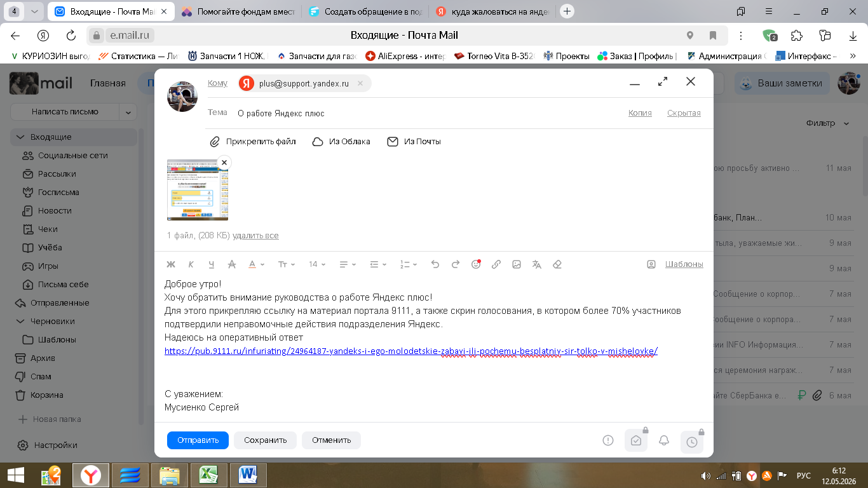868x488 pixels.
Task: Open Word from the taskbar
Action: pyautogui.click(x=248, y=475)
